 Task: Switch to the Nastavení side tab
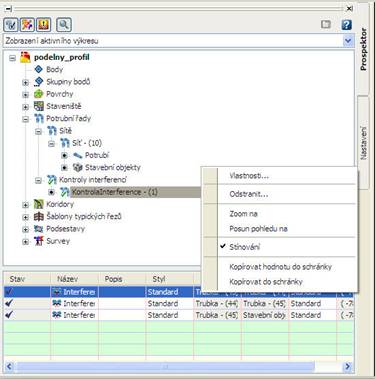(x=364, y=143)
